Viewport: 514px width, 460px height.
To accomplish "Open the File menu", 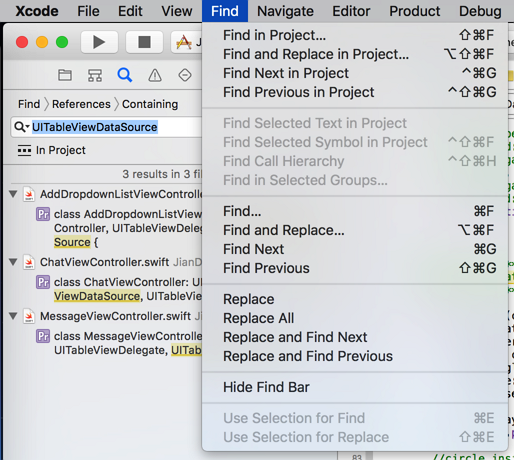I will pos(88,11).
